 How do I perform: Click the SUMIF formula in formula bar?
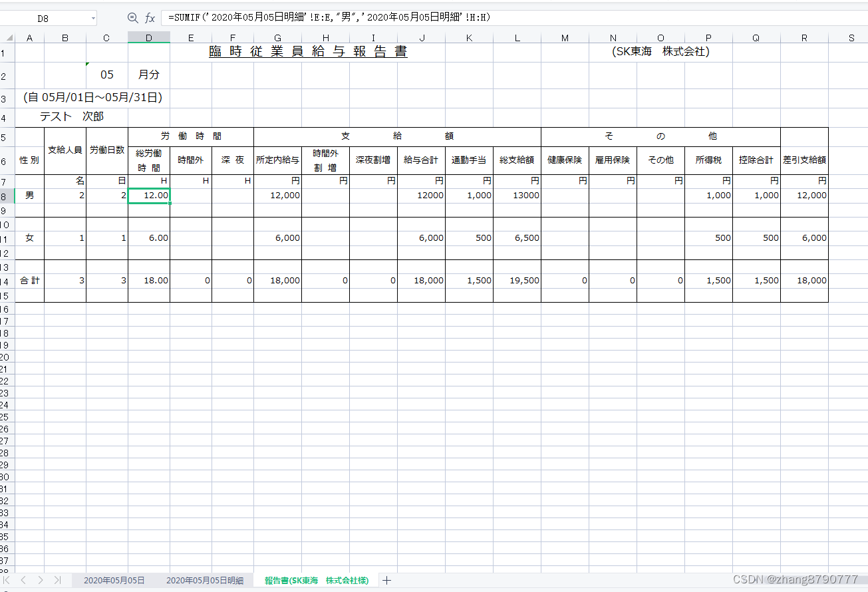pyautogui.click(x=329, y=18)
